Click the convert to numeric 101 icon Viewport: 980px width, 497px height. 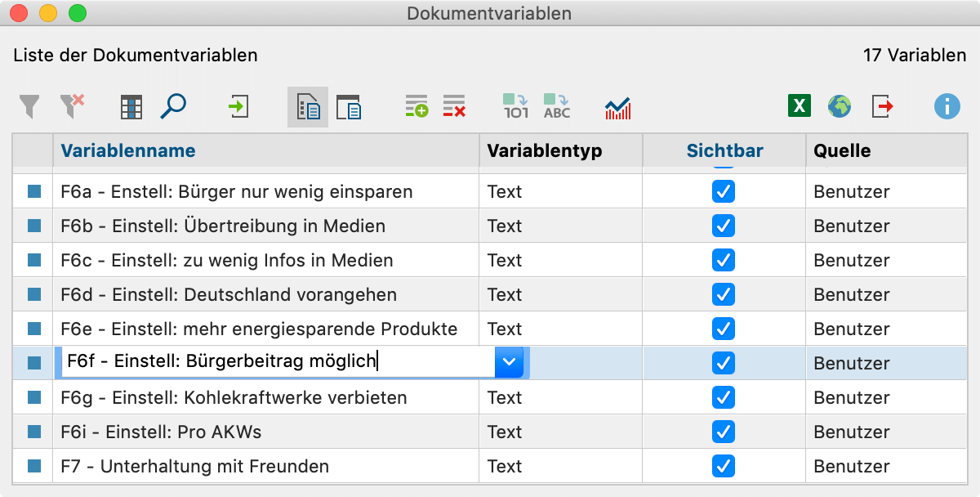tap(516, 107)
